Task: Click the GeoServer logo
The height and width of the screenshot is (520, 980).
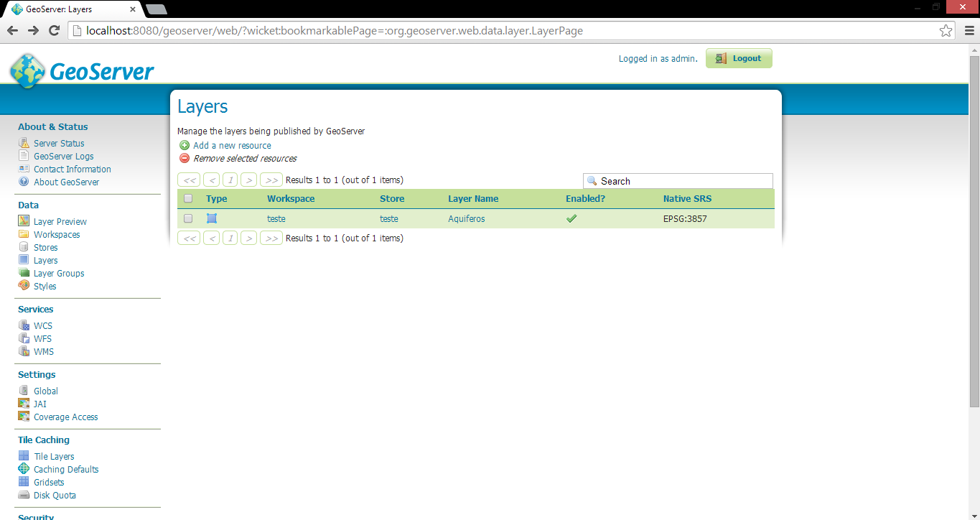Action: (82, 71)
